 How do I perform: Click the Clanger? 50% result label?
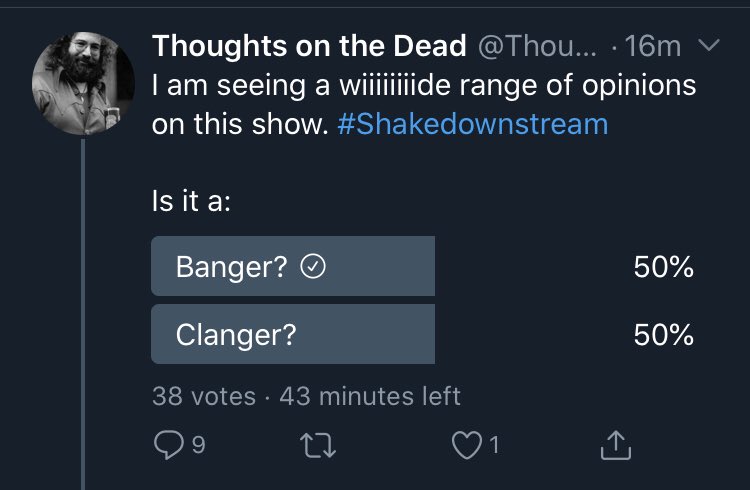[x=663, y=334]
